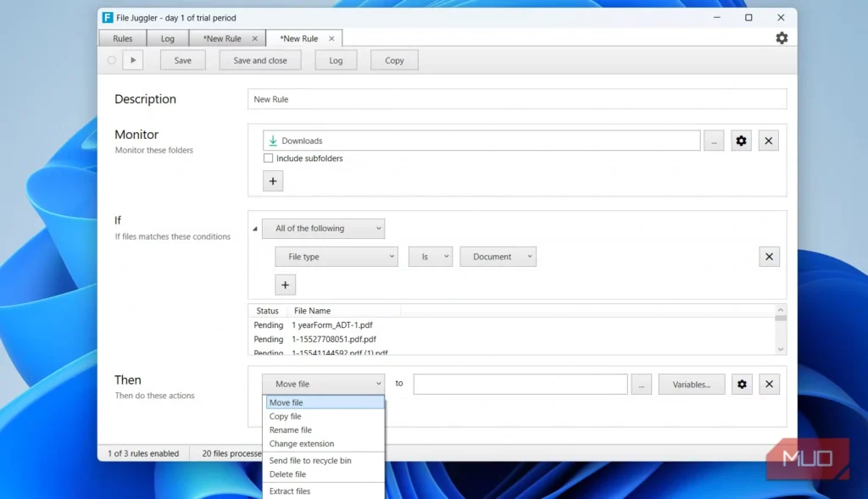Collapse the condition group triangle
This screenshot has width=868, height=499.
click(x=255, y=229)
